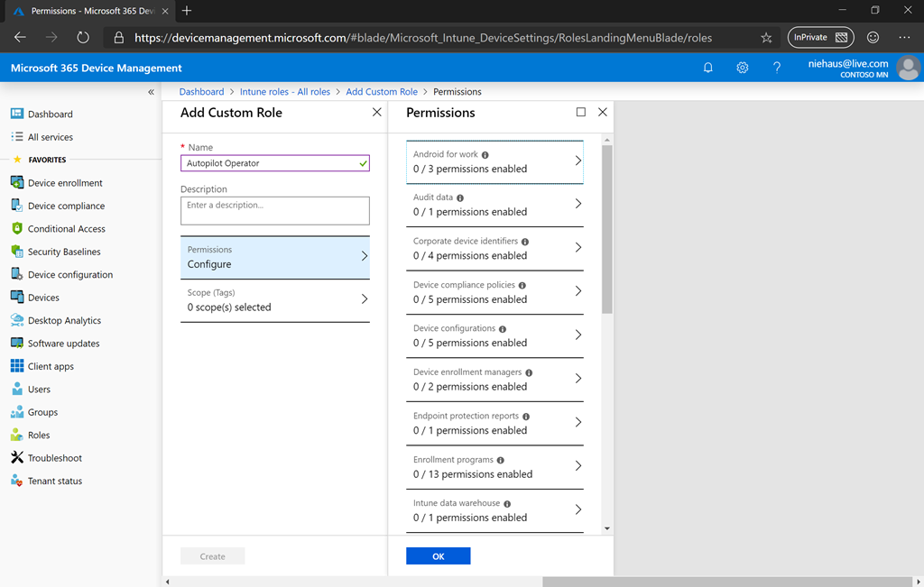Click the Desktop Analytics sidebar icon
The width and height of the screenshot is (924, 587).
click(x=17, y=320)
